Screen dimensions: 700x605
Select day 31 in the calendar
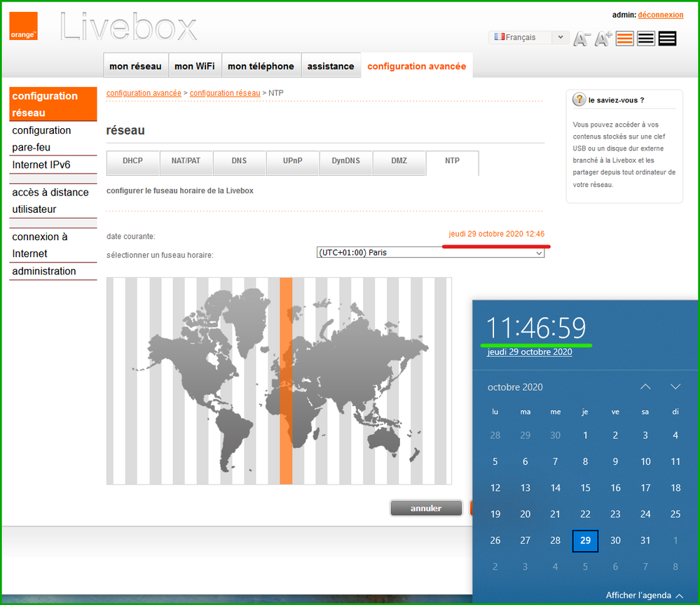pos(645,541)
